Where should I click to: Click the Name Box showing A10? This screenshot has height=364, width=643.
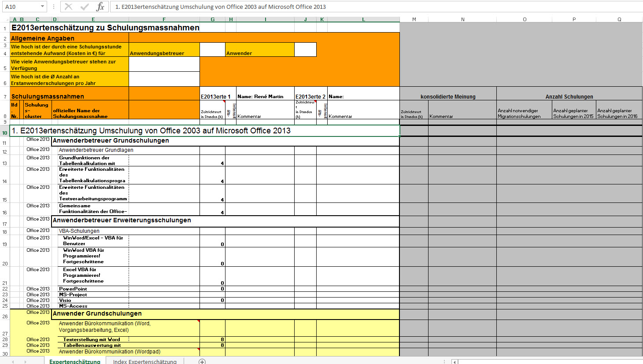coord(20,7)
